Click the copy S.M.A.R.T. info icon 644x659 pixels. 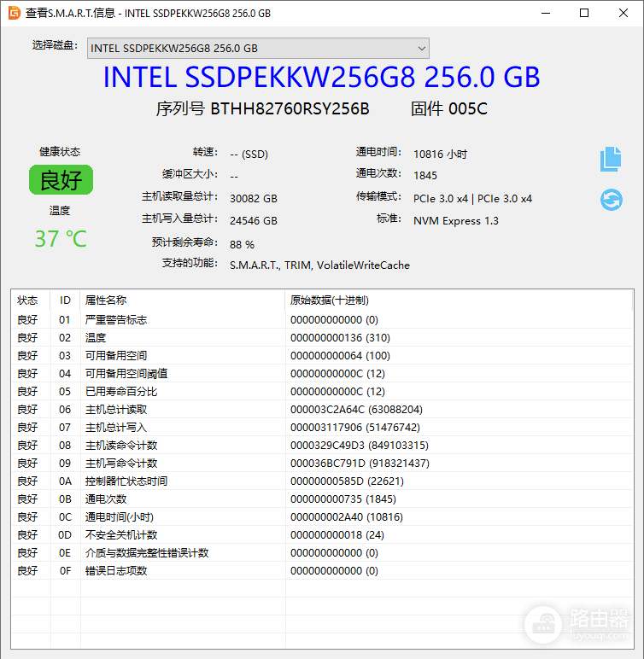[x=611, y=159]
